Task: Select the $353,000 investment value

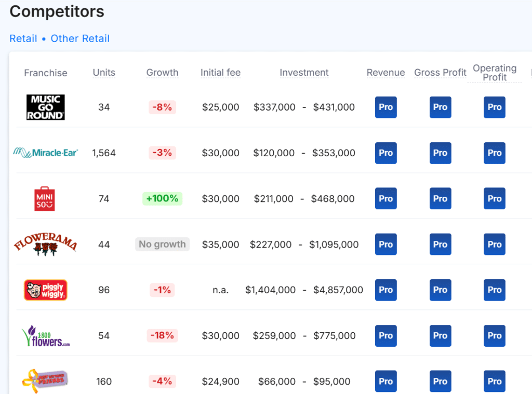Action: coord(334,153)
